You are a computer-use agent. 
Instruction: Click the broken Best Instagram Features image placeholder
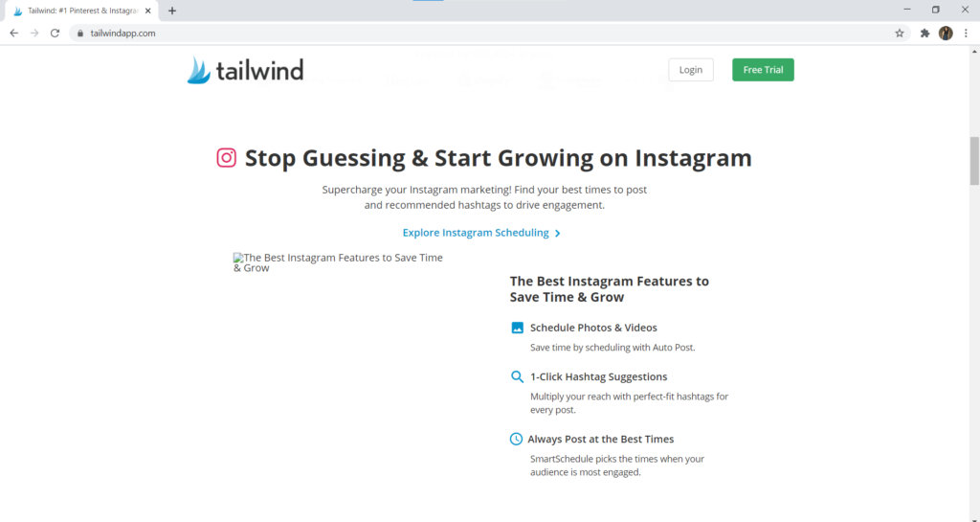tap(338, 262)
